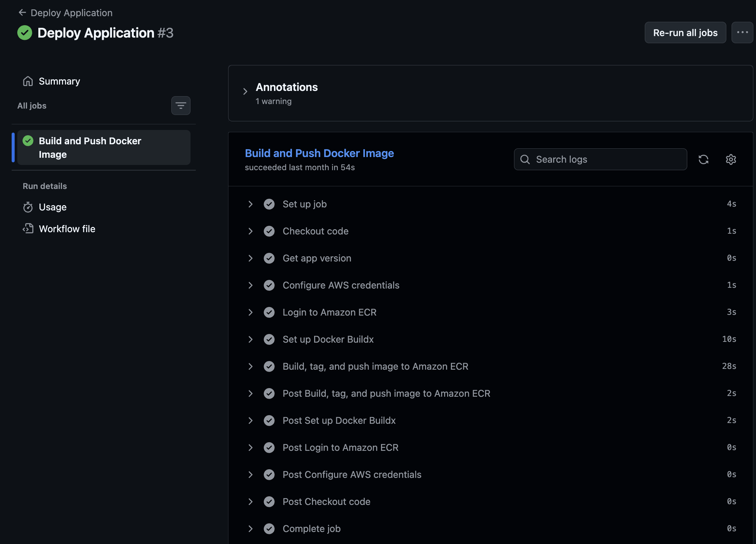Screen dimensions: 756x544
Task: Click the 'Get app version' step label
Action: pos(317,258)
